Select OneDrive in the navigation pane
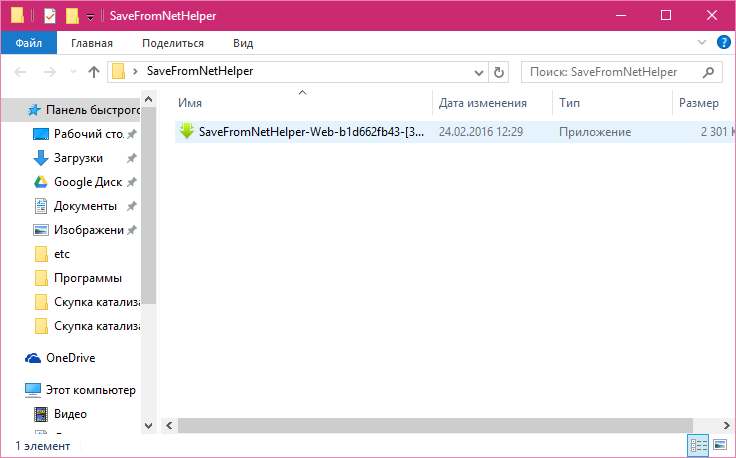This screenshot has height=458, width=736. pyautogui.click(x=70, y=358)
